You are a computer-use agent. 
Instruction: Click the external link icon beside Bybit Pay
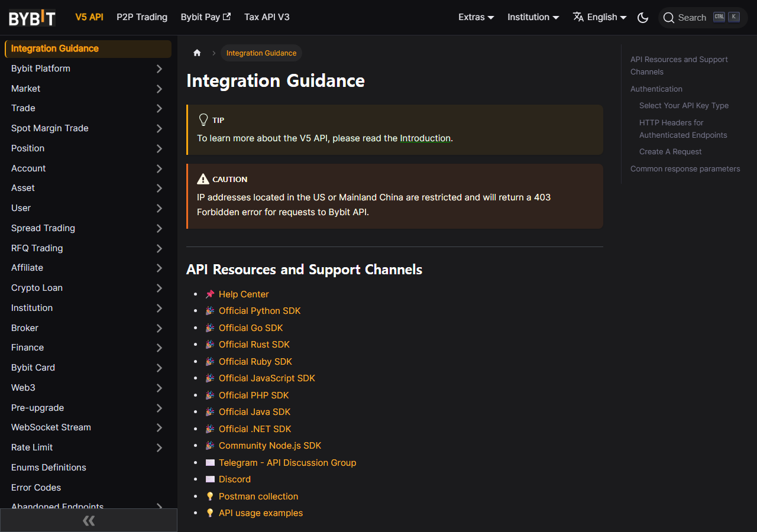(x=227, y=17)
